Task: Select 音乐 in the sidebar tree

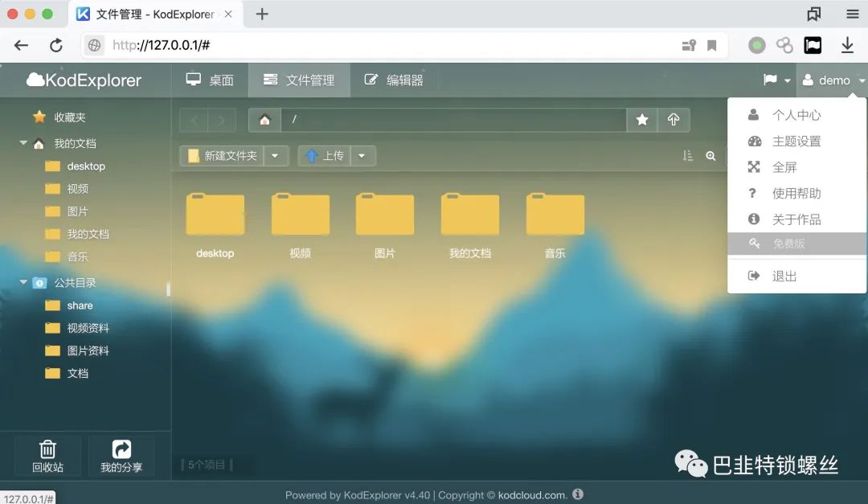Action: point(67,257)
